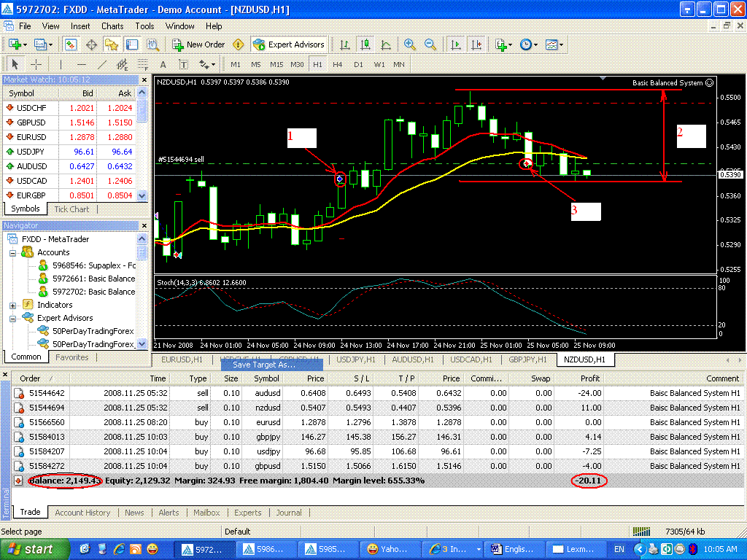Select the Trendline drawing tool
Image resolution: width=747 pixels, height=560 pixels.
tap(101, 64)
